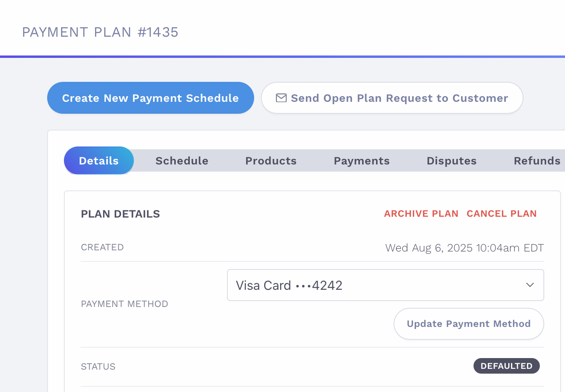This screenshot has height=392, width=565.
Task: Click the STATUS row label
Action: point(98,366)
